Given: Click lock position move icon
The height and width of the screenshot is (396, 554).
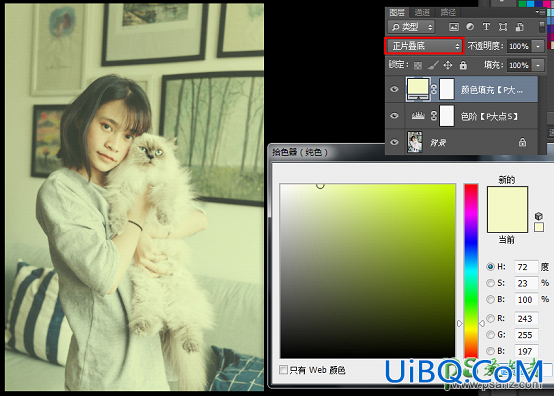Looking at the screenshot, I should point(448,65).
